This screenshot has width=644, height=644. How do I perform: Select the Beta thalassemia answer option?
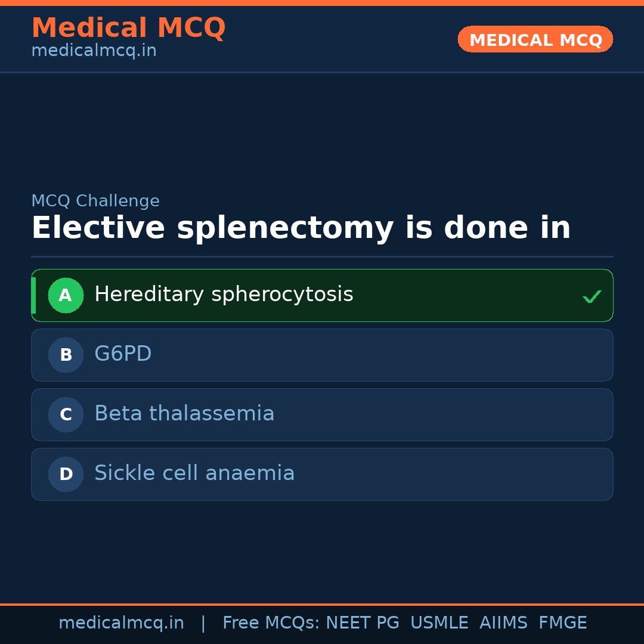point(184,414)
